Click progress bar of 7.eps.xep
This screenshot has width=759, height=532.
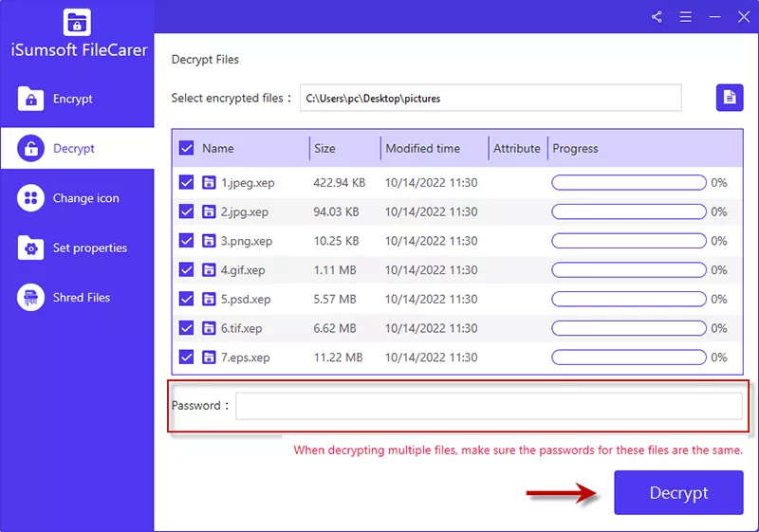629,358
